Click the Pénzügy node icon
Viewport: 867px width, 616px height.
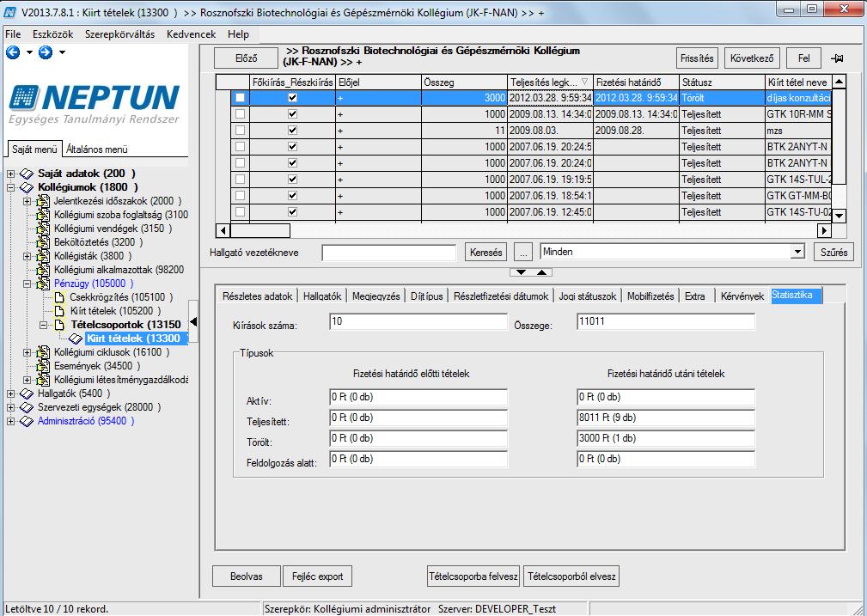click(x=43, y=284)
